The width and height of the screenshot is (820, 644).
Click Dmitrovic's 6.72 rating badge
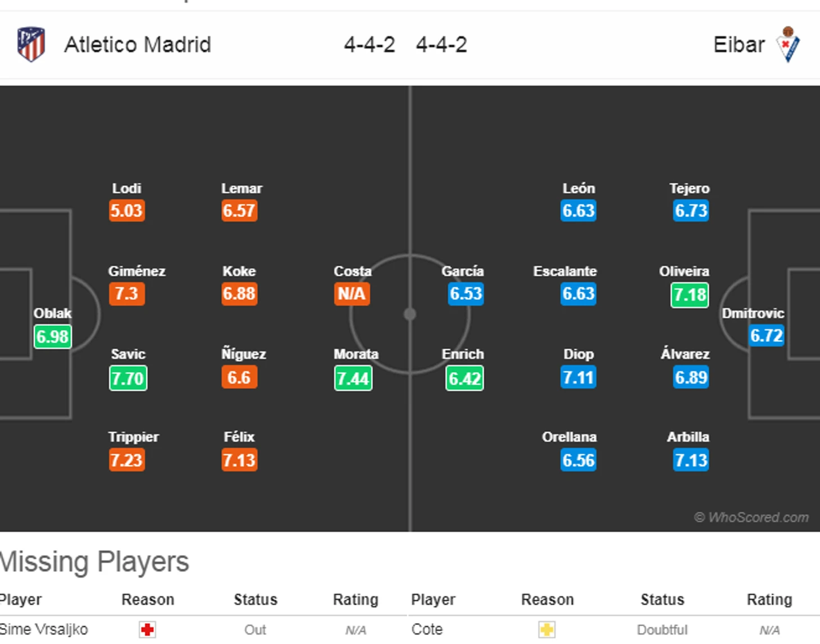(766, 336)
